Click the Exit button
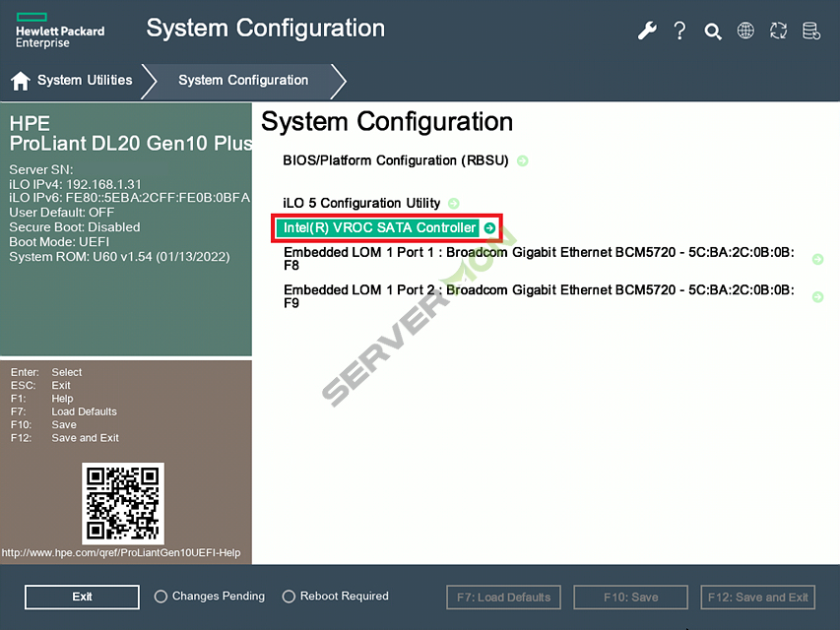Screen dimensions: 840x630 [x=82, y=597]
